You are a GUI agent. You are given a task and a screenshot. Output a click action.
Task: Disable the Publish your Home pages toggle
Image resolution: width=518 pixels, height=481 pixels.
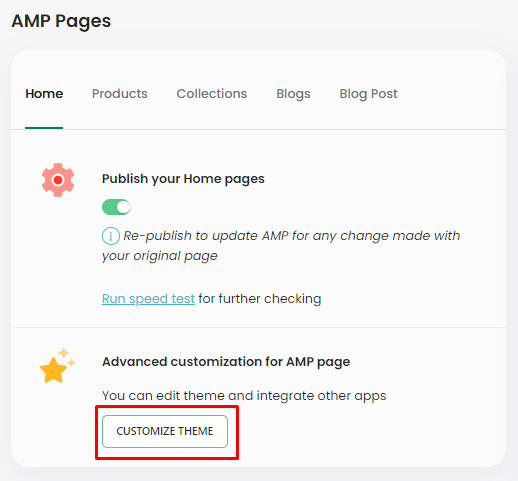(x=116, y=207)
